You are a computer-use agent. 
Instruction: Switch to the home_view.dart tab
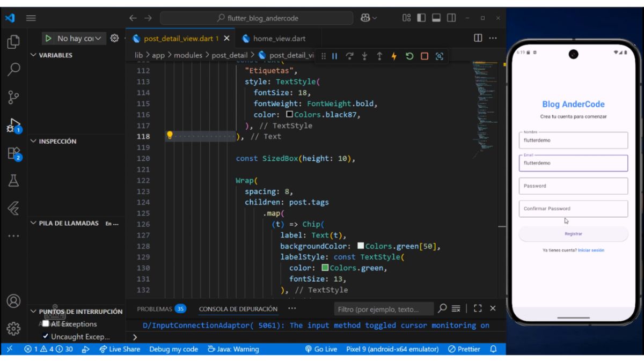click(278, 39)
